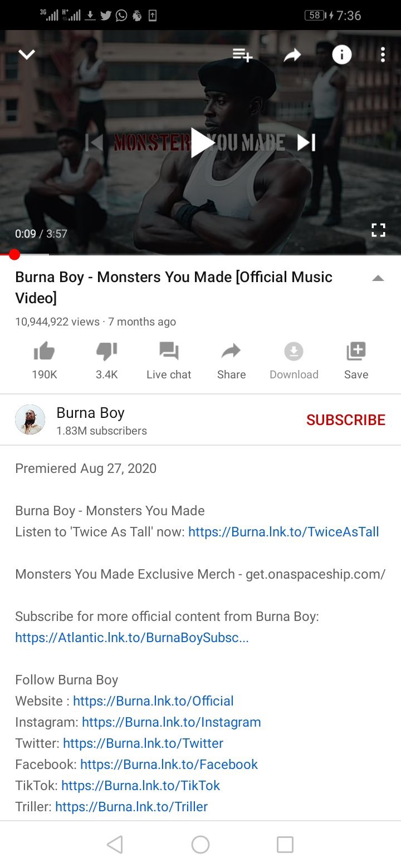
Task: Subscribe to the Burna Boy channel
Action: (346, 420)
